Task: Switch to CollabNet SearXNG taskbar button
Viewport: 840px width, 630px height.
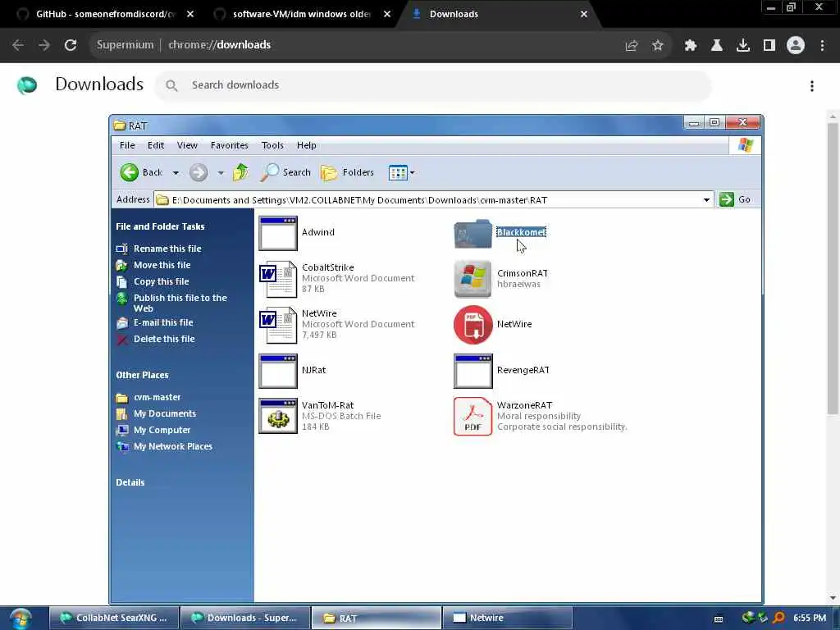Action: [x=114, y=618]
